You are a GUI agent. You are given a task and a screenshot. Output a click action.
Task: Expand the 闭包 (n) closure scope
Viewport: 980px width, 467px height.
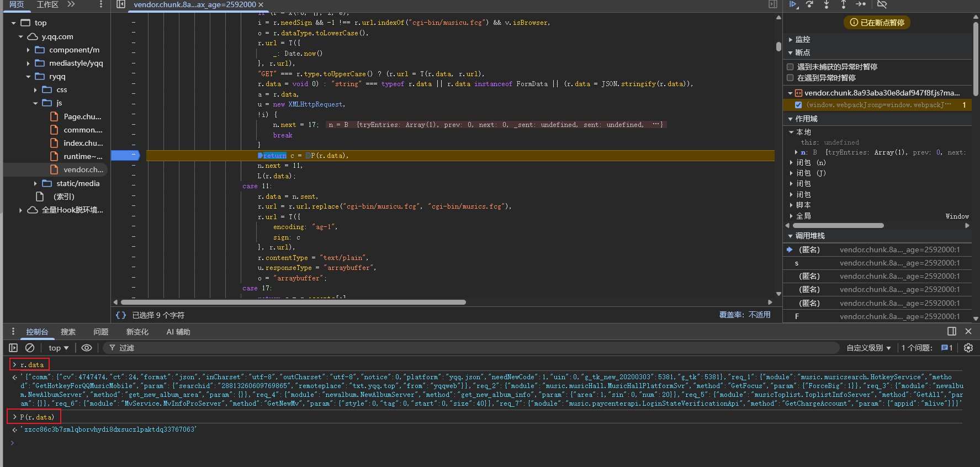(x=791, y=163)
